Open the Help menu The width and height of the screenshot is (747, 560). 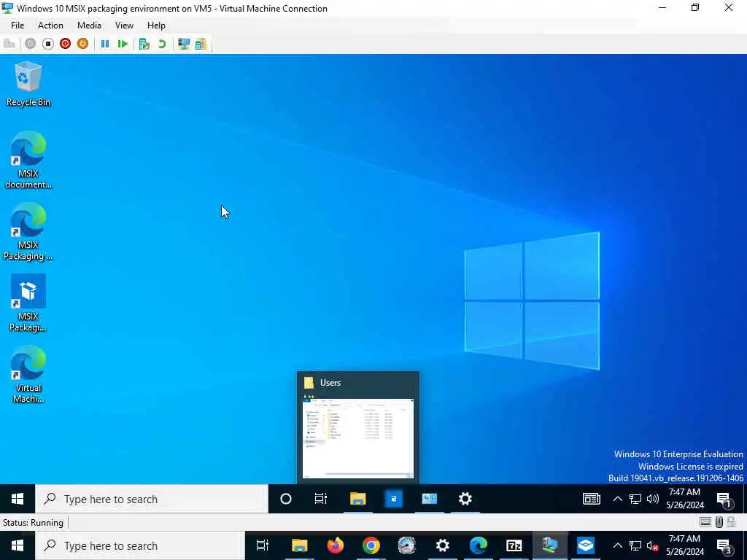[x=156, y=26]
